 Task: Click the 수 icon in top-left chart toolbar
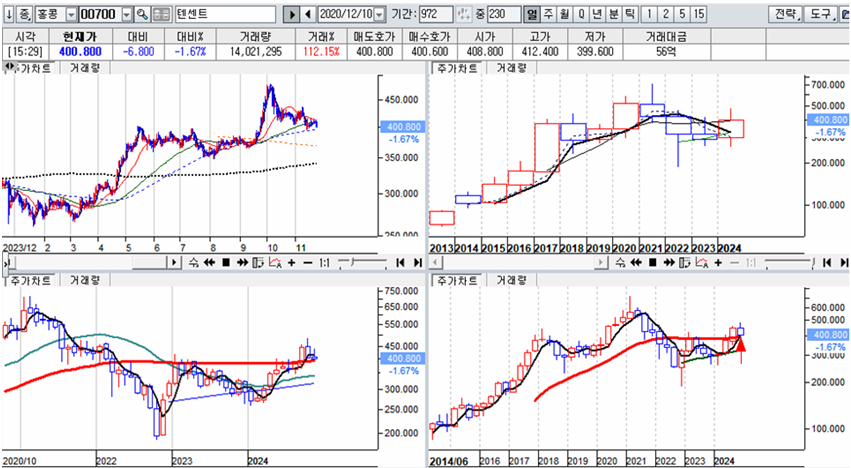click(194, 263)
